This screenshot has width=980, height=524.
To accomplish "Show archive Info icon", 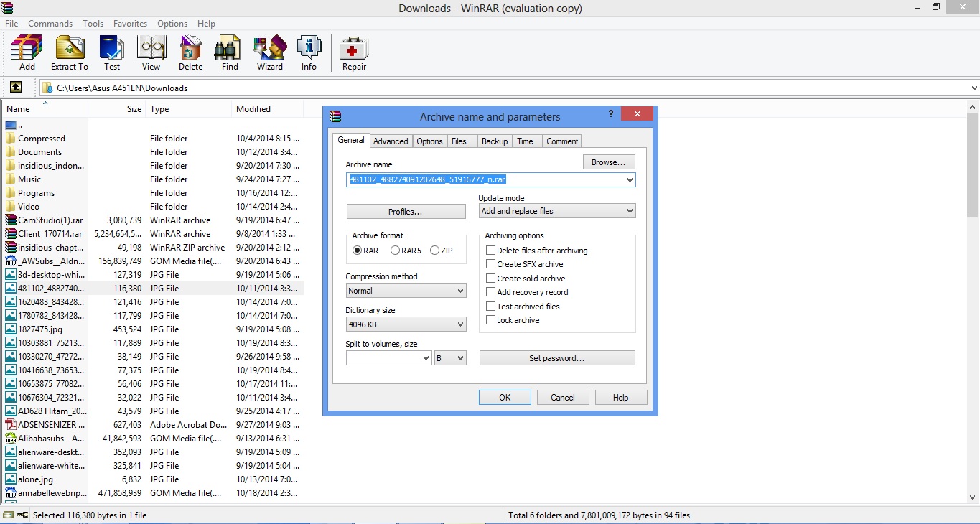I will click(x=309, y=48).
